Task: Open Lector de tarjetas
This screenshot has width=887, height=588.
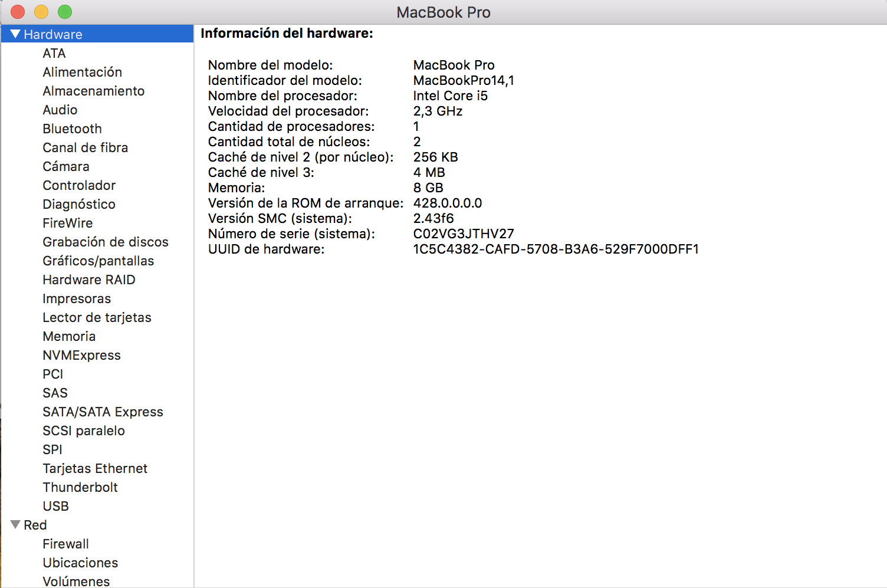Action: [x=97, y=317]
